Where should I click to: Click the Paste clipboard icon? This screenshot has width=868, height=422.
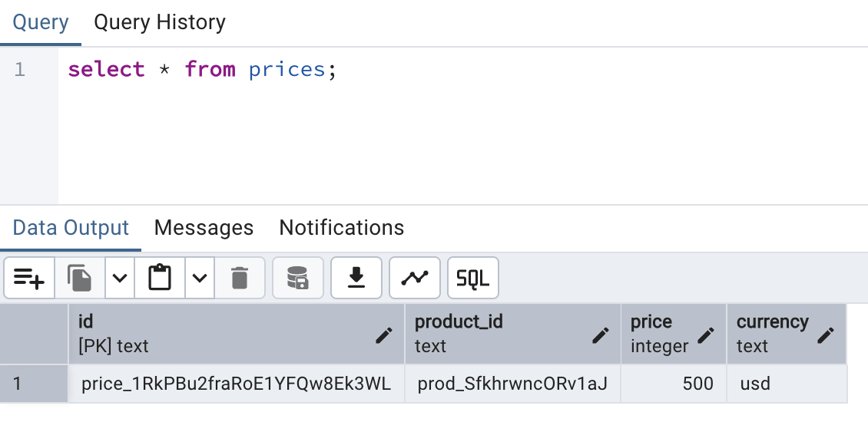pyautogui.click(x=160, y=278)
